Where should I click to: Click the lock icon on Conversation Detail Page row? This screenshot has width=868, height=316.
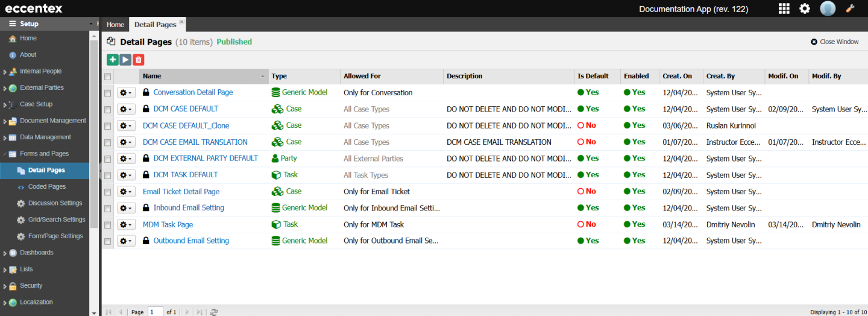click(x=146, y=92)
